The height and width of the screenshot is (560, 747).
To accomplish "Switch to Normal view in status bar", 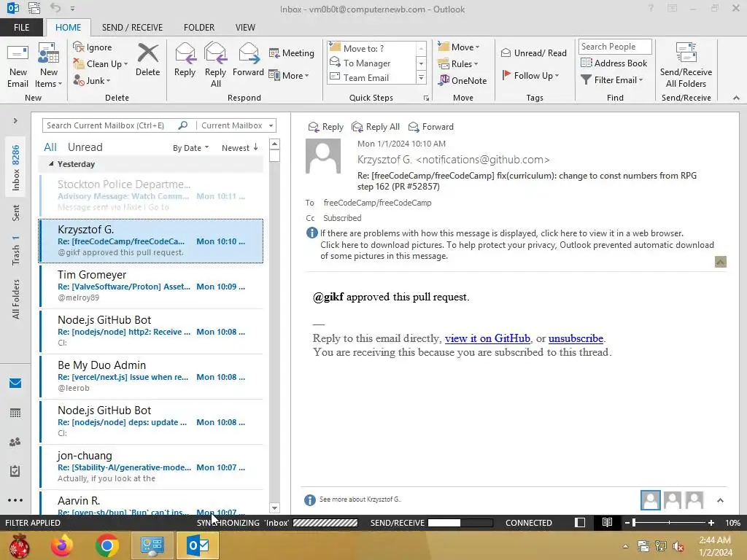I will coord(580,523).
